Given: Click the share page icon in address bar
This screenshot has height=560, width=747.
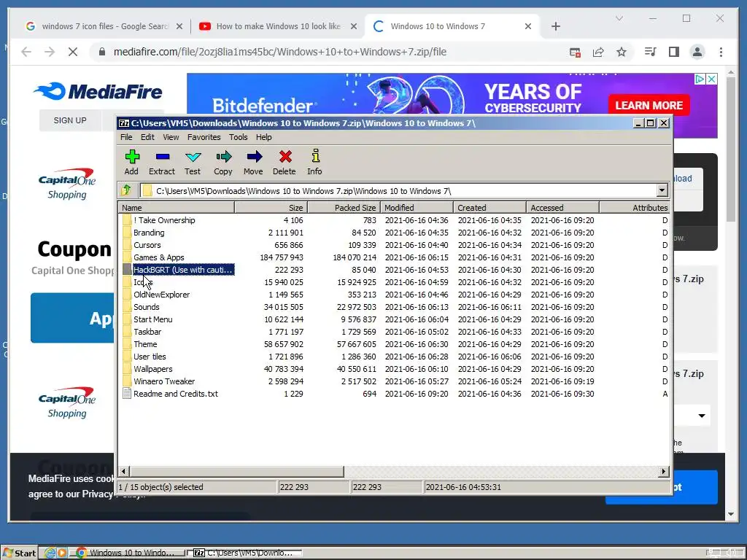Looking at the screenshot, I should pos(598,52).
